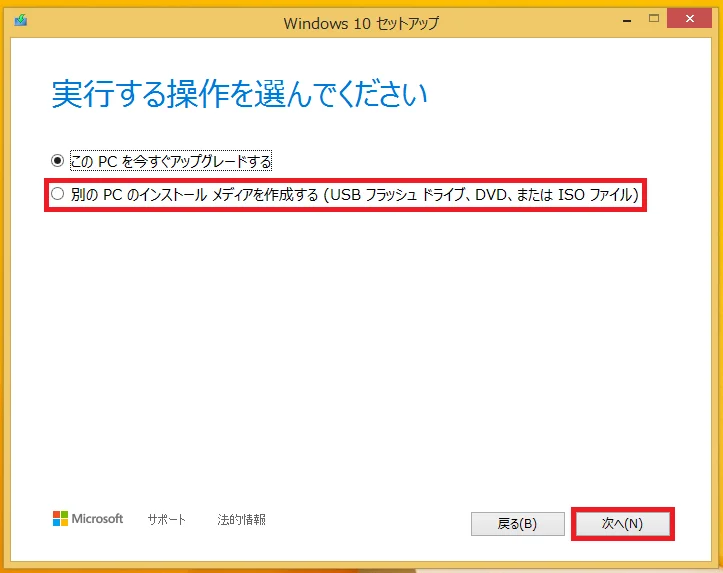Click the 戻る(B) button
The width and height of the screenshot is (723, 573).
(x=517, y=524)
